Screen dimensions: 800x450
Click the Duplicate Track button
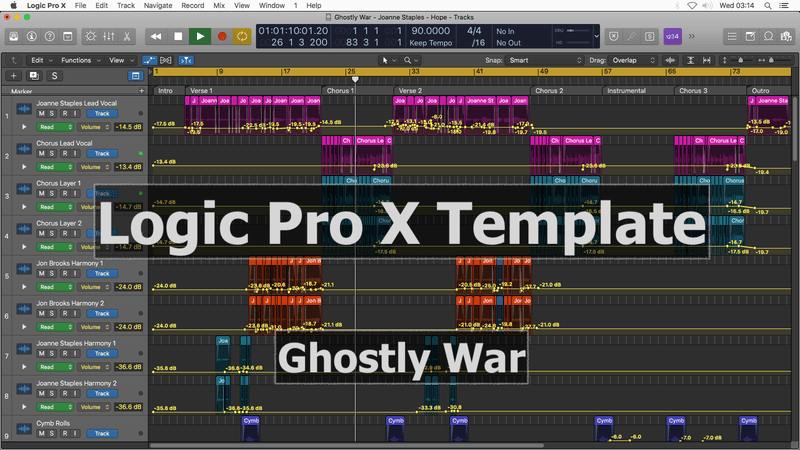point(34,76)
